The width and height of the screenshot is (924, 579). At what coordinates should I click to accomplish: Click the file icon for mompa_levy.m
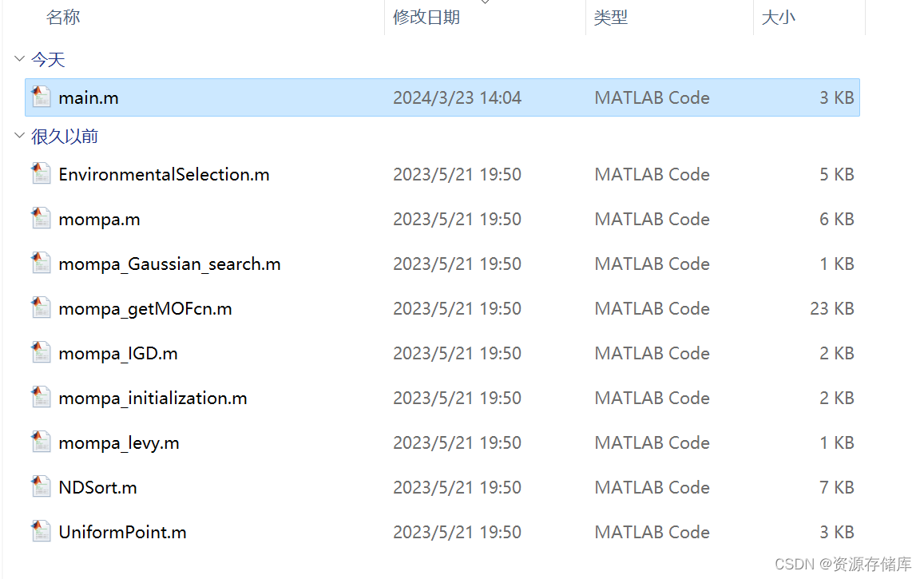(41, 442)
